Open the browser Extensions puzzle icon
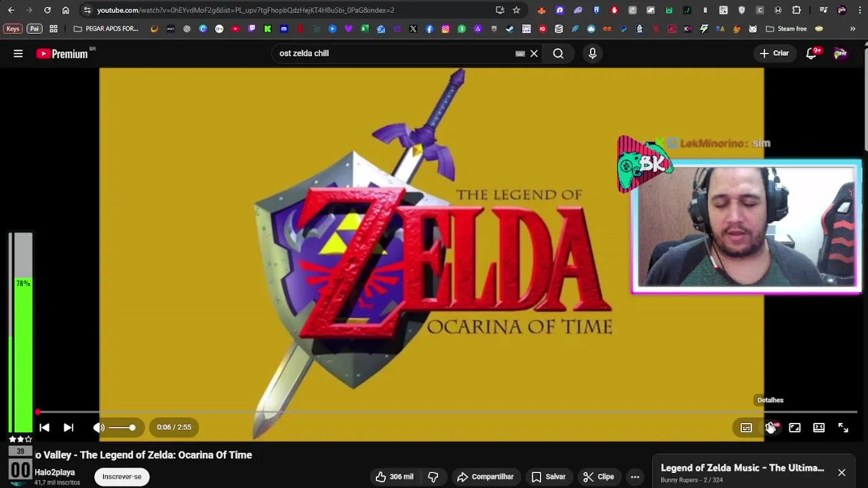 click(x=796, y=10)
